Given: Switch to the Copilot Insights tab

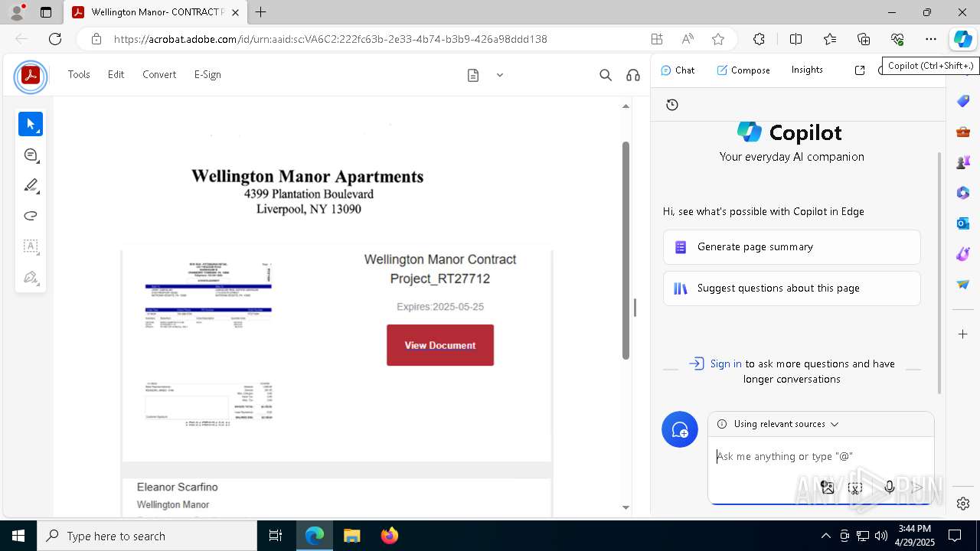Looking at the screenshot, I should coord(807,70).
